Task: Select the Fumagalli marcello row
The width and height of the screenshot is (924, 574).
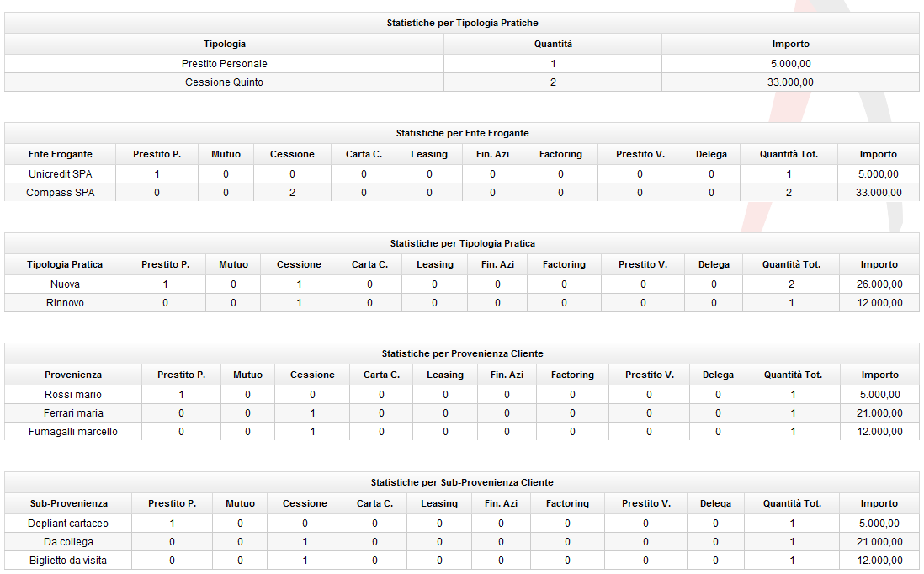Action: (462, 432)
